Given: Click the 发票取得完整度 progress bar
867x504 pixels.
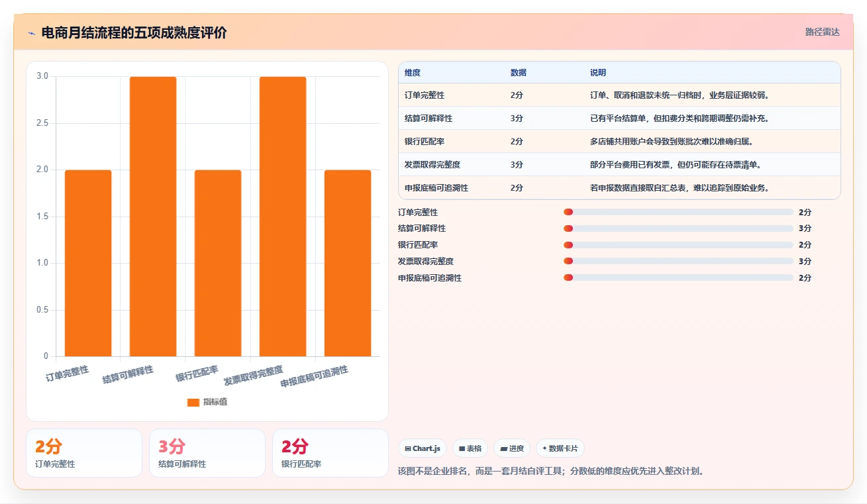Looking at the screenshot, I should [x=678, y=261].
